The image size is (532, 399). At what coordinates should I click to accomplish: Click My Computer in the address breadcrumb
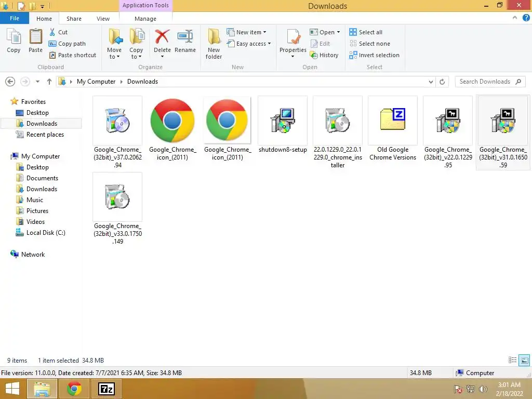coord(96,82)
